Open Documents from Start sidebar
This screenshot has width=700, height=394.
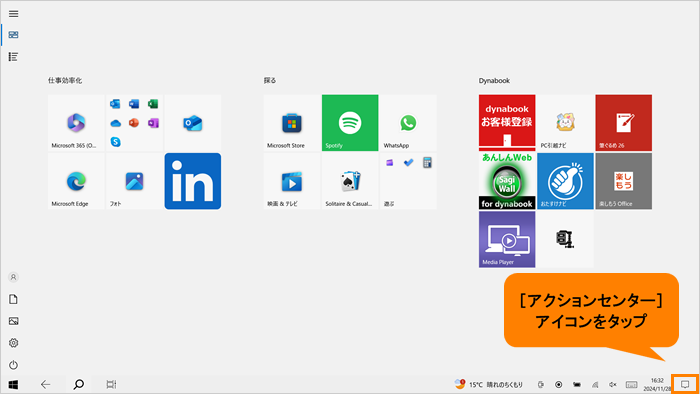pyautogui.click(x=13, y=299)
